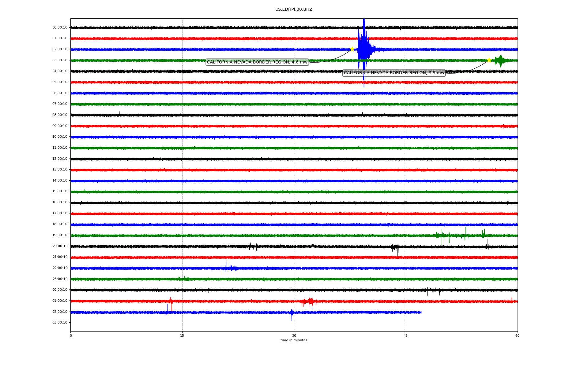
Task: Click the 20:00:10 time label
Action: 60,246
